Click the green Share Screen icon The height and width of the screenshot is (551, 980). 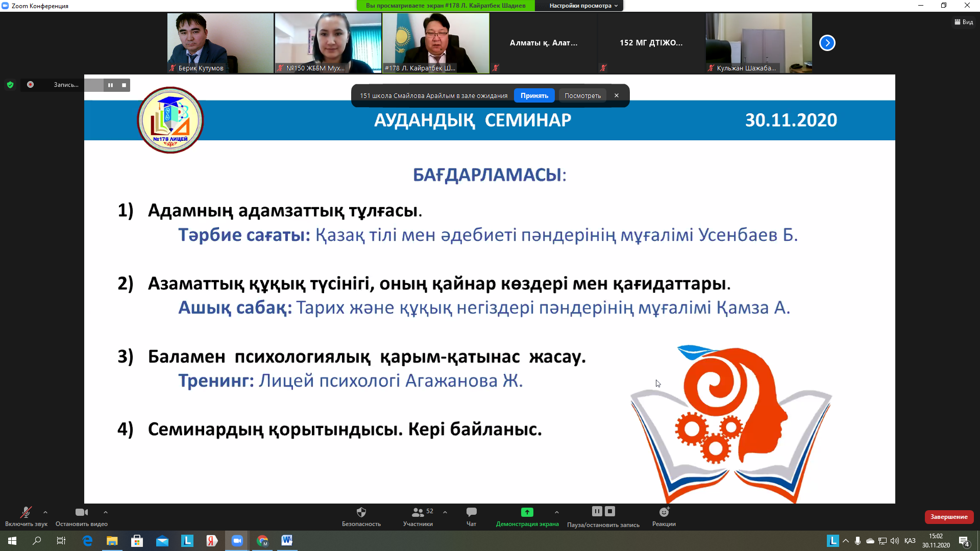pyautogui.click(x=527, y=512)
